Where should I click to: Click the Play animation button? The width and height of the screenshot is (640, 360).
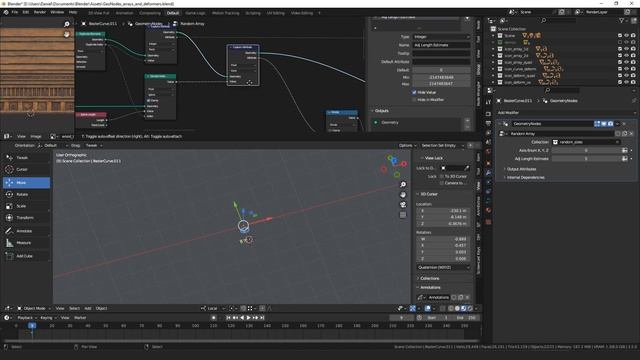point(249,318)
